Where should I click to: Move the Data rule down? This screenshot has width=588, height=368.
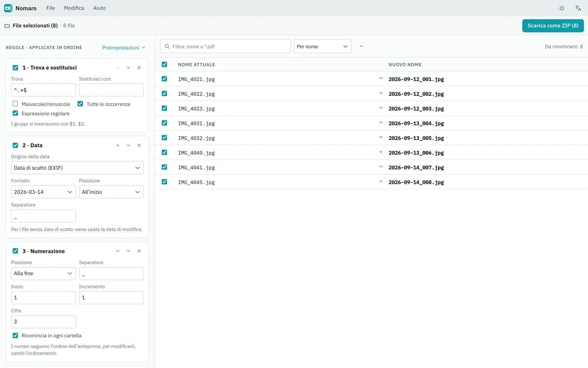click(x=128, y=145)
